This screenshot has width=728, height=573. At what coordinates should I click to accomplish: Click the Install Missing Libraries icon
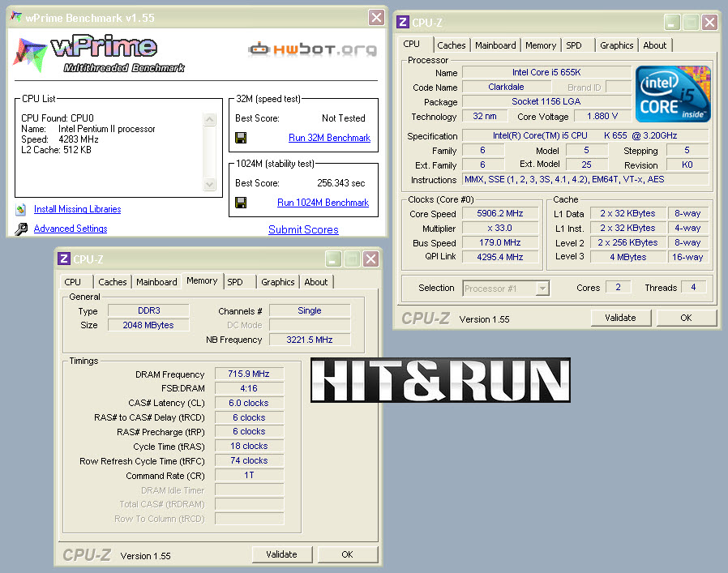[x=21, y=209]
